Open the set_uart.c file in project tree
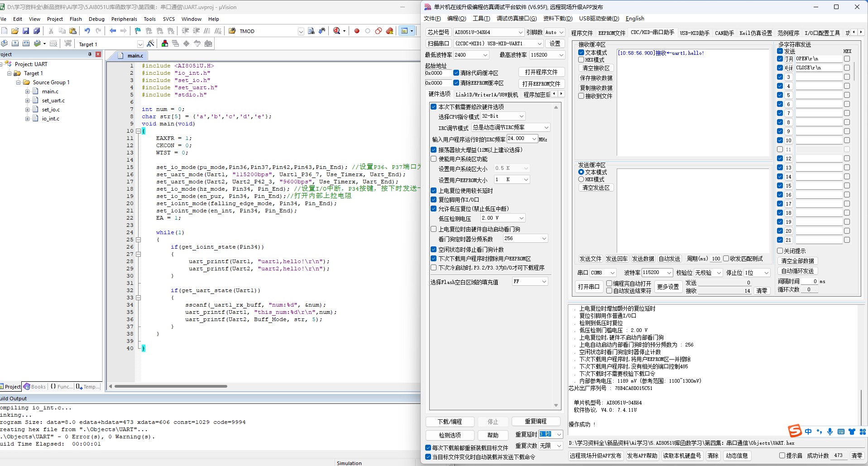The image size is (868, 466). click(53, 101)
